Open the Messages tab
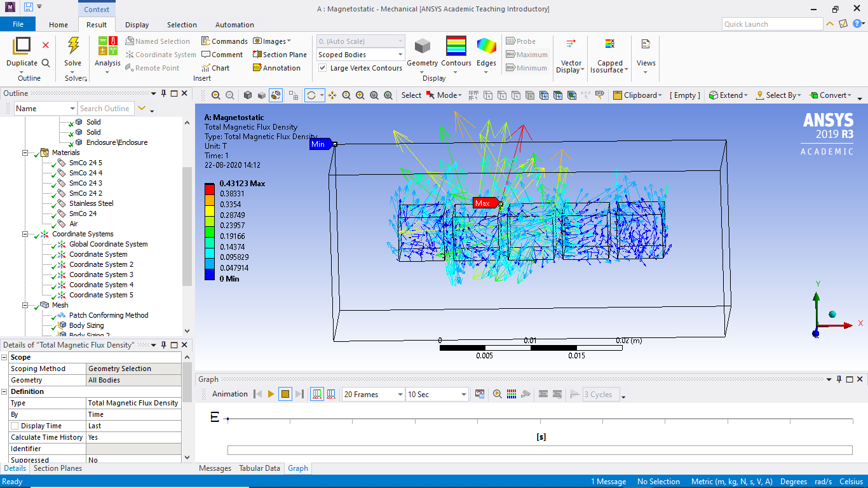Viewport: 868px width, 488px height. [x=215, y=468]
